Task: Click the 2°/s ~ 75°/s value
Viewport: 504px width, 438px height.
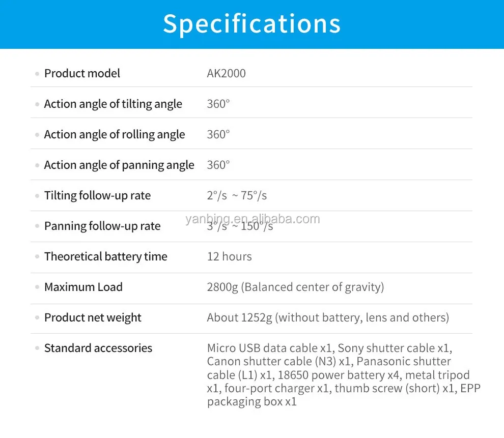Action: coord(237,195)
